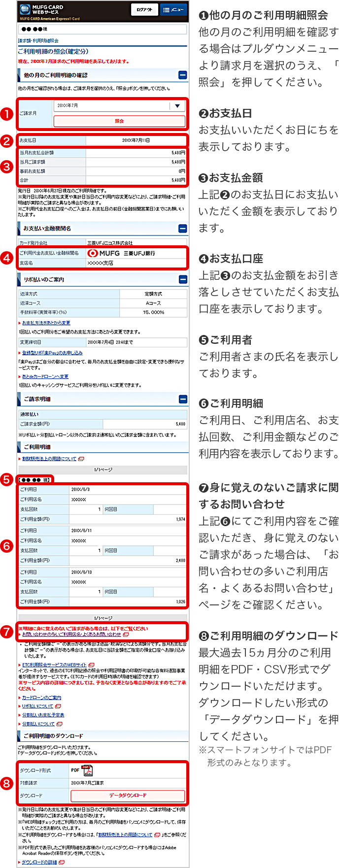Open the お支払方法をあとから変更 link
Screen dimensions: 340x868
tap(46, 323)
